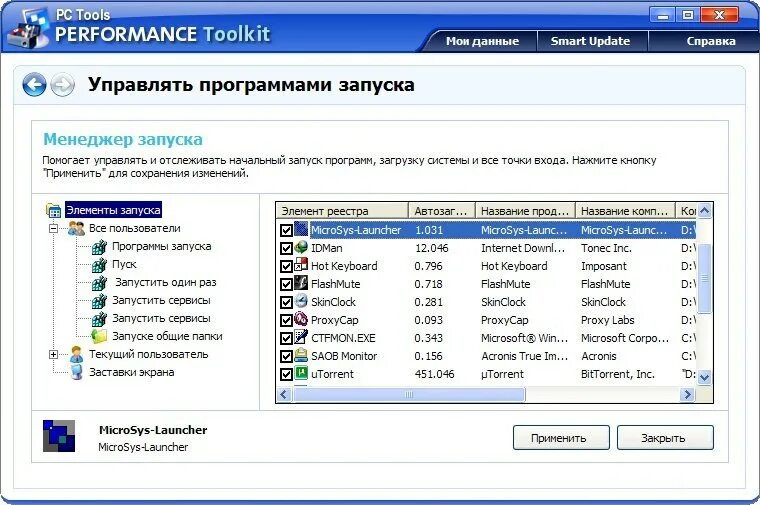The height and width of the screenshot is (505, 760).
Task: Click the MicroSys-Launcher row icon
Action: 301,229
